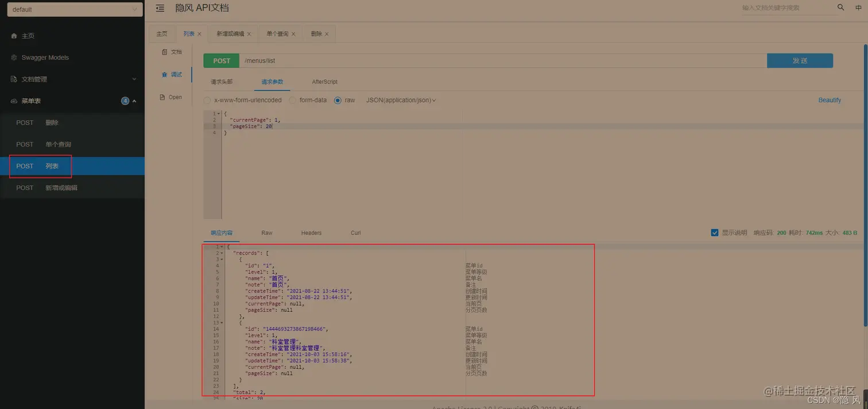Open the 文档 document view
This screenshot has height=409, width=868.
coord(172,52)
